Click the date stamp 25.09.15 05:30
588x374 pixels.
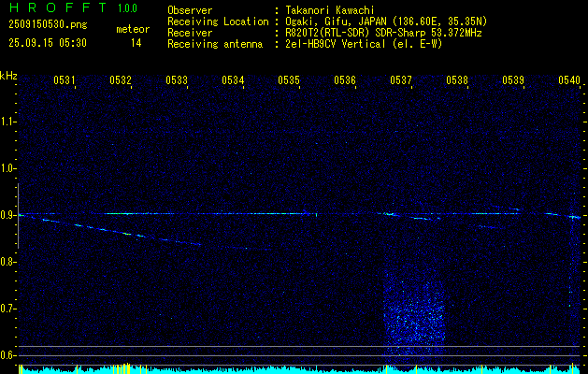pyautogui.click(x=48, y=43)
